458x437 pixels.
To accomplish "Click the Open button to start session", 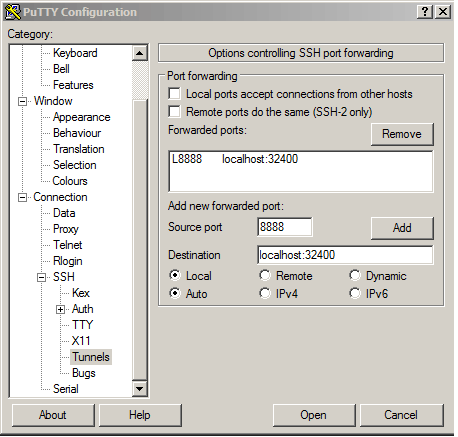I will pyautogui.click(x=314, y=415).
